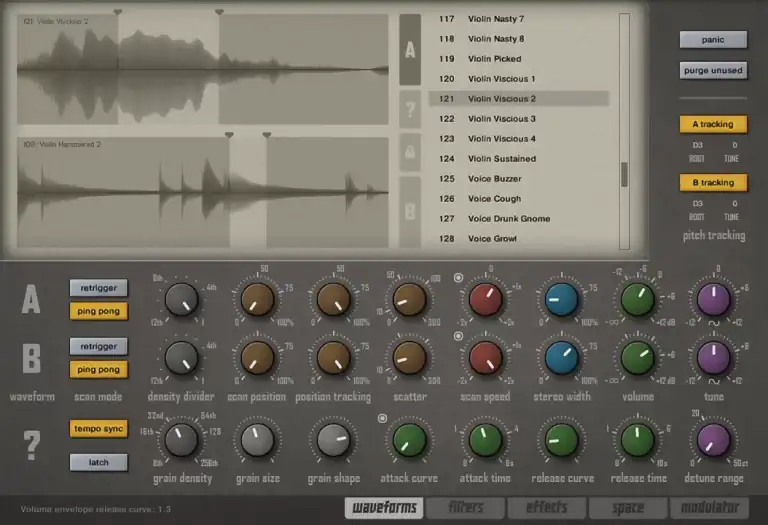Viewport: 768px width, 525px height.
Task: Select 118 Violin Nasty 8 in list
Action: click(519, 39)
